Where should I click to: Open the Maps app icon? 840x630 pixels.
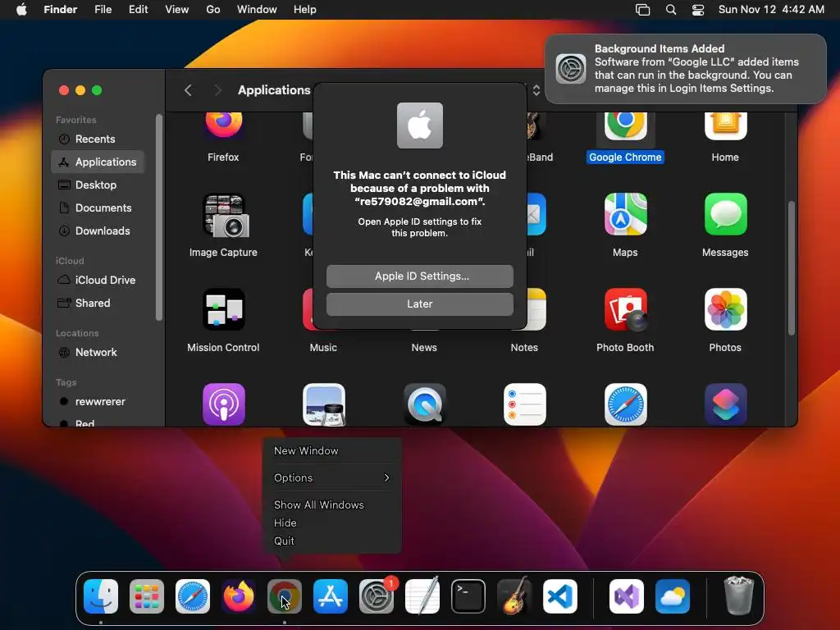pyautogui.click(x=625, y=214)
